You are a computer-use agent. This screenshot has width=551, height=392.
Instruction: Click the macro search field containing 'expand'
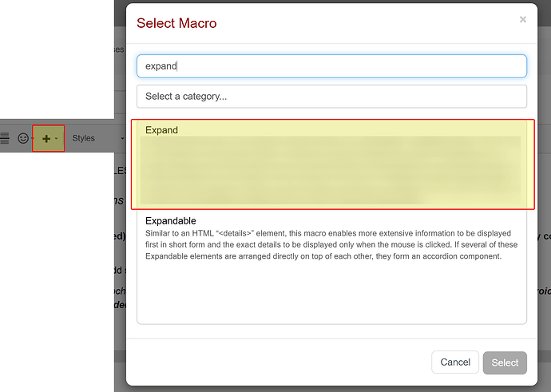331,66
